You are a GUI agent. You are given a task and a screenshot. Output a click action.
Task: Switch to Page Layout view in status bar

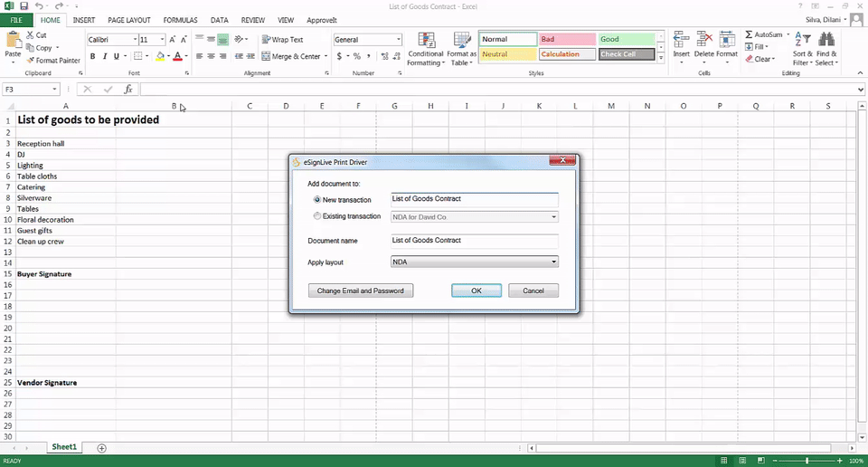pos(742,461)
